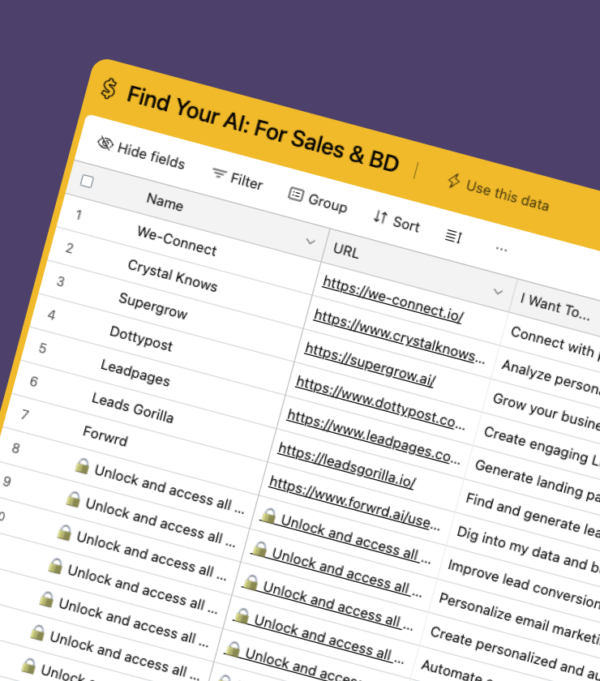Click row number 7
The image size is (600, 681).
click(x=25, y=414)
